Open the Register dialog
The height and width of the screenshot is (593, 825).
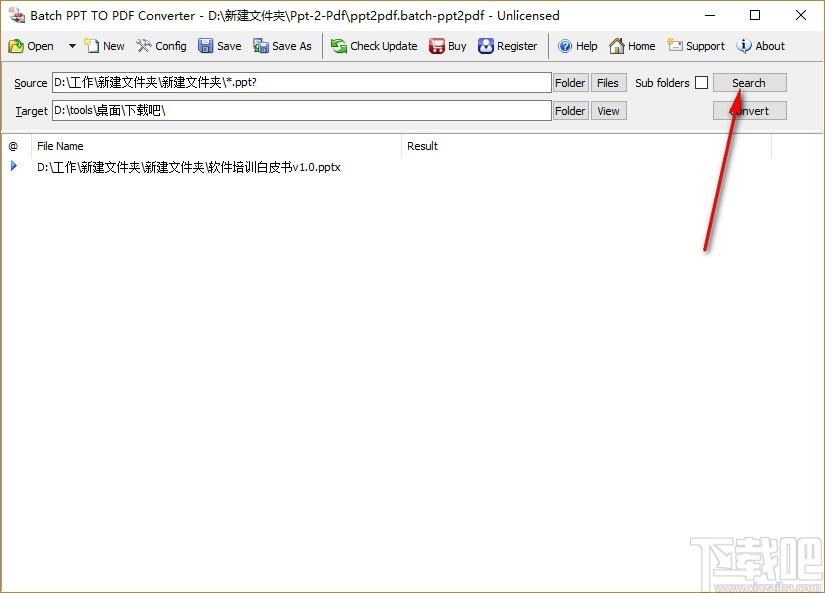(x=507, y=46)
